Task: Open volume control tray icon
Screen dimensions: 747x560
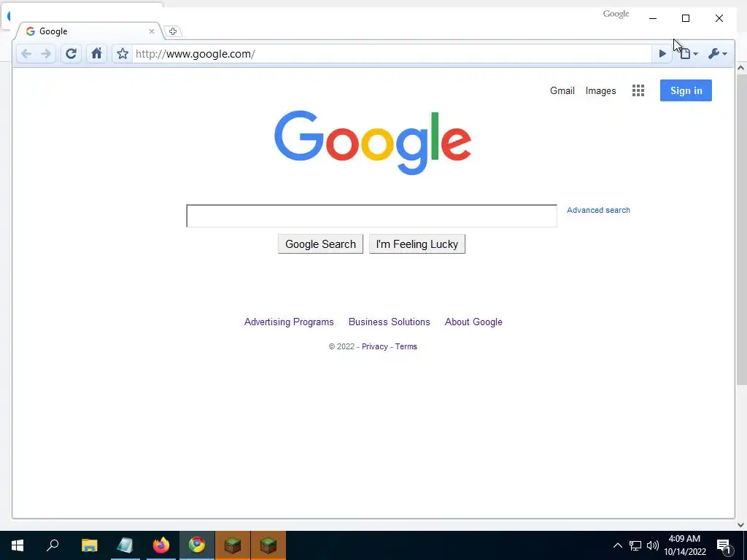Action: 653,545
